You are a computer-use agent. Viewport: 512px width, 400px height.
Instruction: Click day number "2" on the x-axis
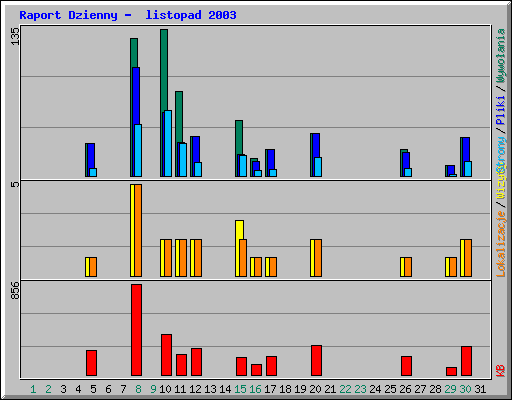[48, 389]
